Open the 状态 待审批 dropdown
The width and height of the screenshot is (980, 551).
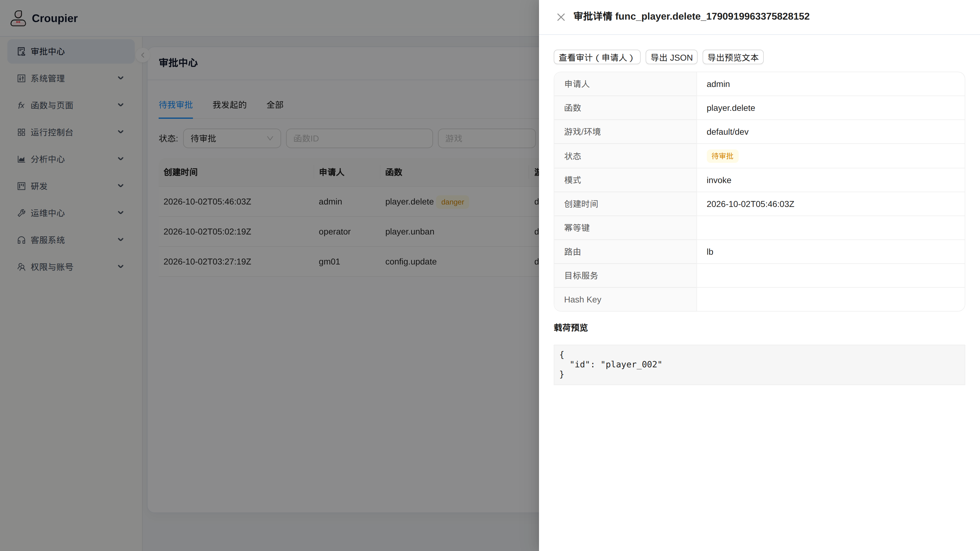click(232, 138)
